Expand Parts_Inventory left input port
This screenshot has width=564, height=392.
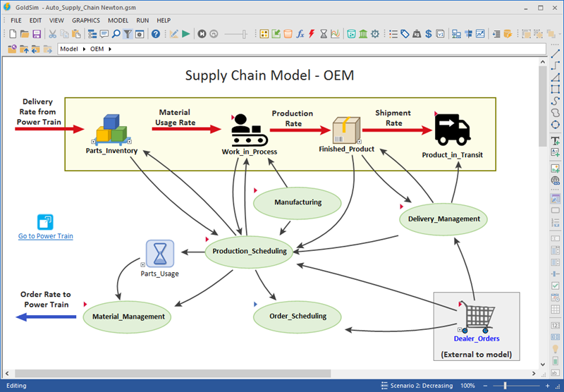click(x=93, y=142)
